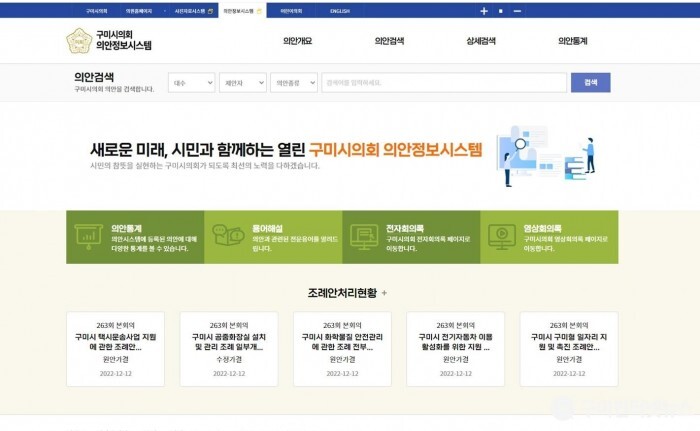Open the 제안자 dropdown
Image resolution: width=700 pixels, height=431 pixels.
243,83
